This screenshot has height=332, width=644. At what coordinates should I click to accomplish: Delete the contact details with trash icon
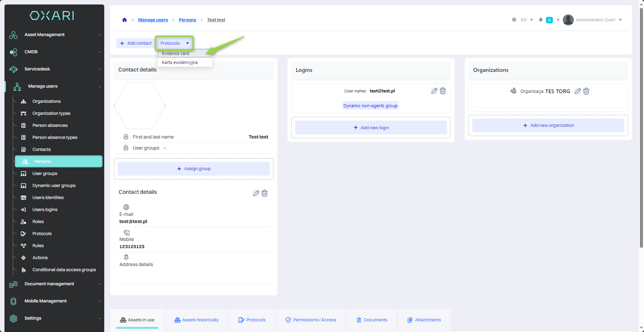click(265, 193)
